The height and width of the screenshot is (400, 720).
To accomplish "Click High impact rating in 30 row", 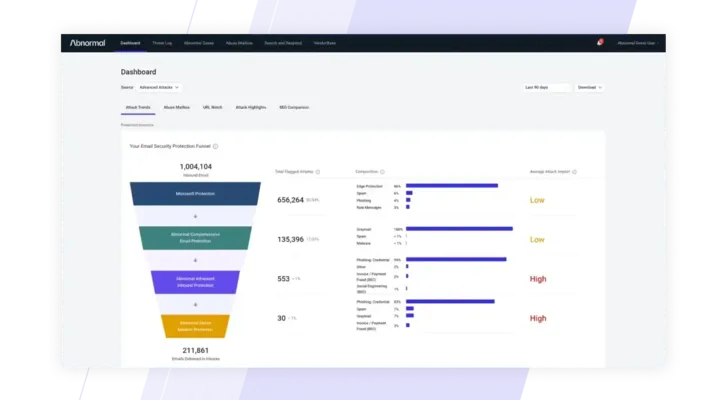I will tap(538, 318).
